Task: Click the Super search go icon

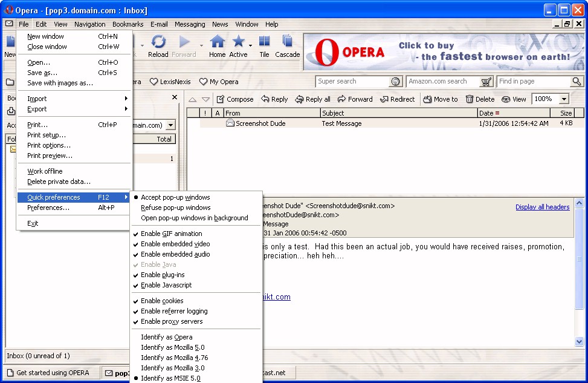Action: (x=395, y=82)
